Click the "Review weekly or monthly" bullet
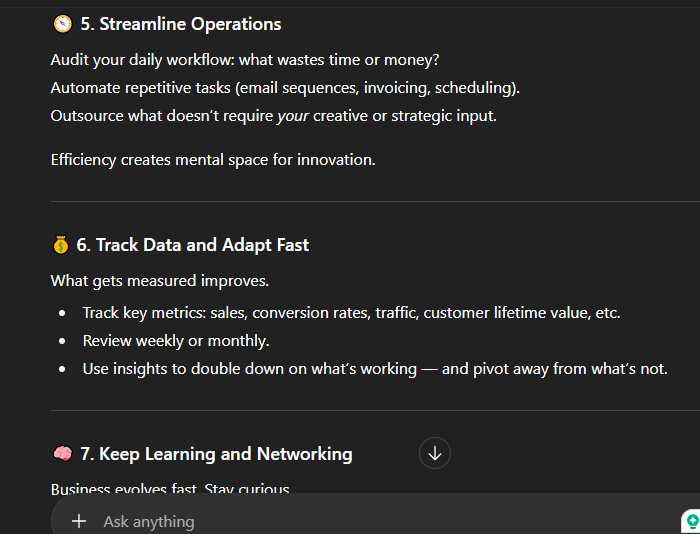 (x=176, y=341)
